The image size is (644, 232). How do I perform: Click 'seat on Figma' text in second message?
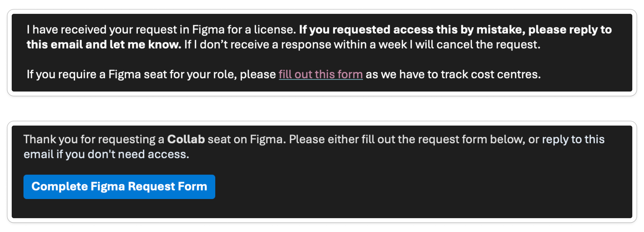click(247, 139)
